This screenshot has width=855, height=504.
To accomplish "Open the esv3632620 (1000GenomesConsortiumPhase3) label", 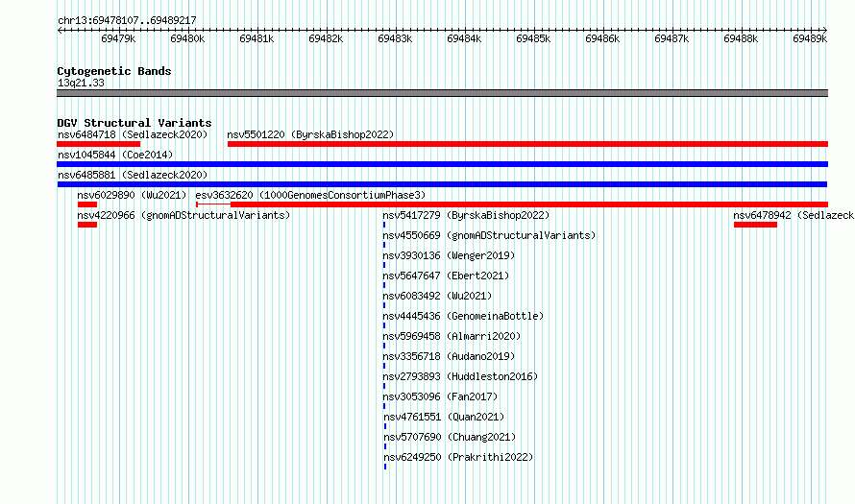I will tap(310, 195).
